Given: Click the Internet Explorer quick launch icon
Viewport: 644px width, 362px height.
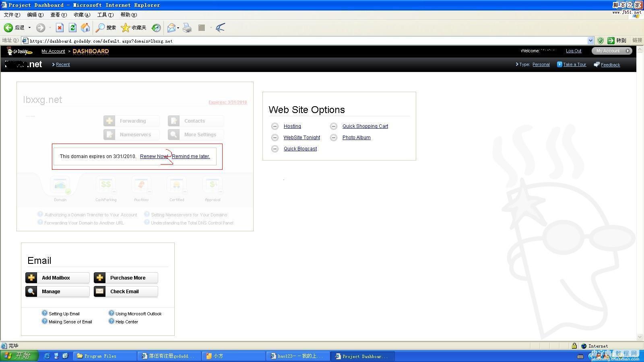Looking at the screenshot, I should 47,356.
